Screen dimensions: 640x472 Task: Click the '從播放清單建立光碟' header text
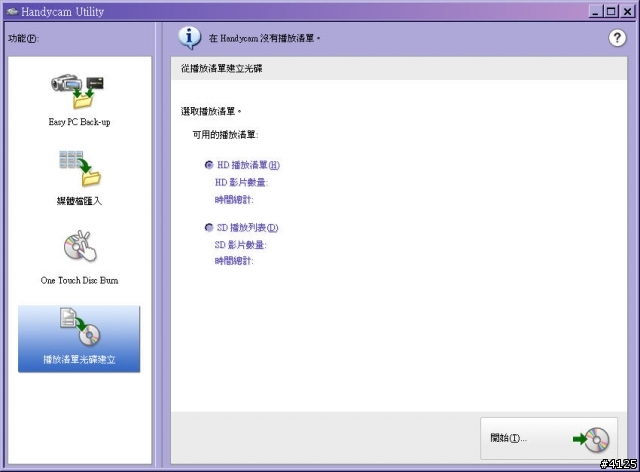pos(222,68)
